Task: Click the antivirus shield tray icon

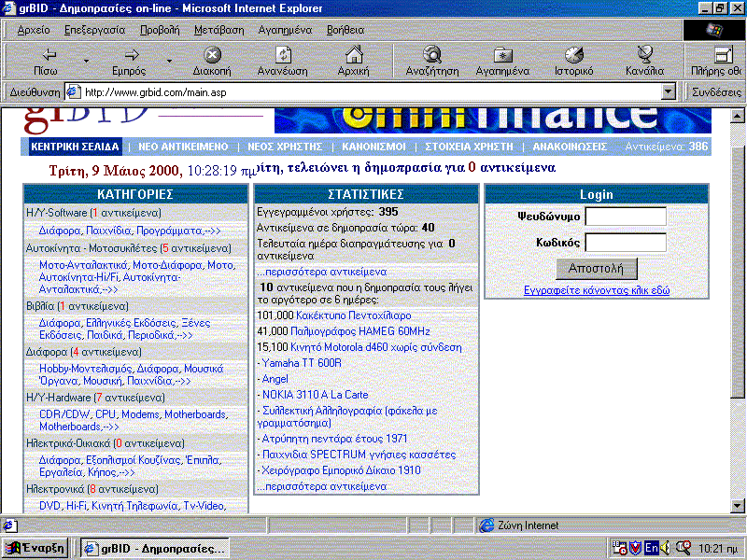Action: tap(636, 548)
